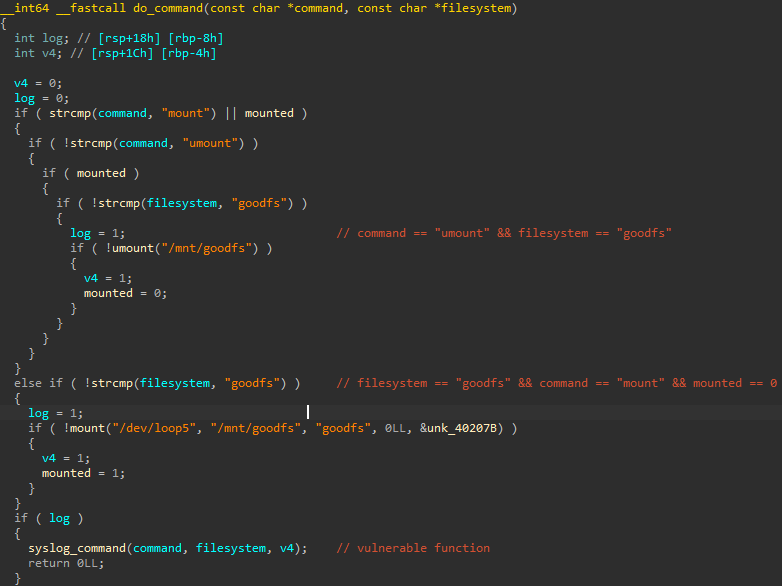Click the "if ( log )" condition

[x=48, y=518]
